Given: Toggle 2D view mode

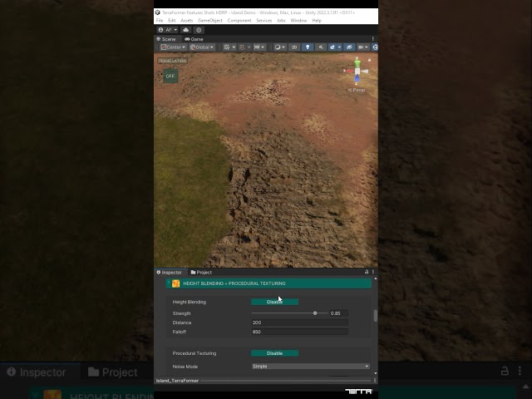Looking at the screenshot, I should (x=294, y=47).
